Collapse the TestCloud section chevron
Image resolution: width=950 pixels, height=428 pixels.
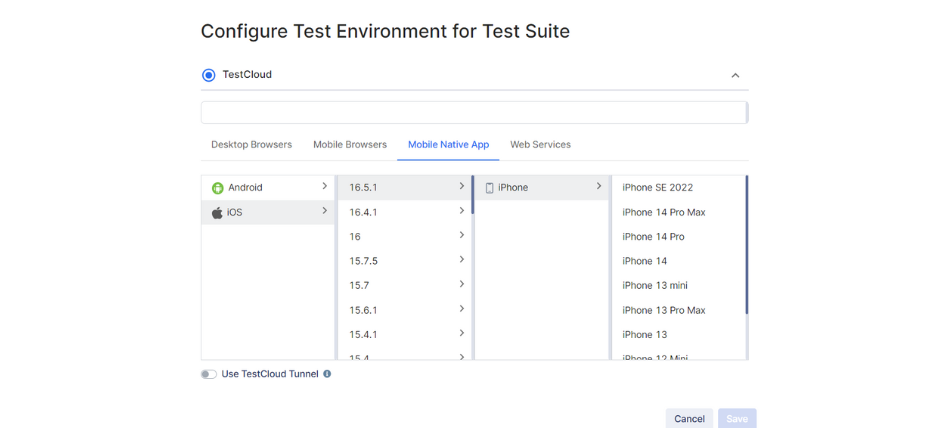click(735, 76)
